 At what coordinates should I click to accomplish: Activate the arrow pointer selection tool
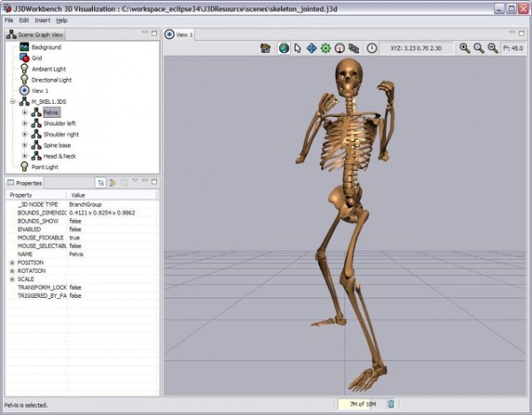pos(298,48)
